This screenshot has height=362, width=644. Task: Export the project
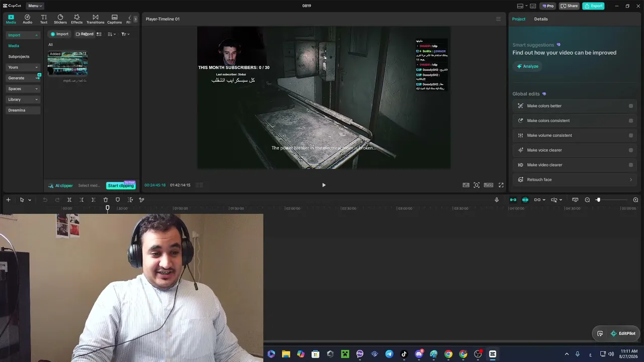[x=593, y=6]
